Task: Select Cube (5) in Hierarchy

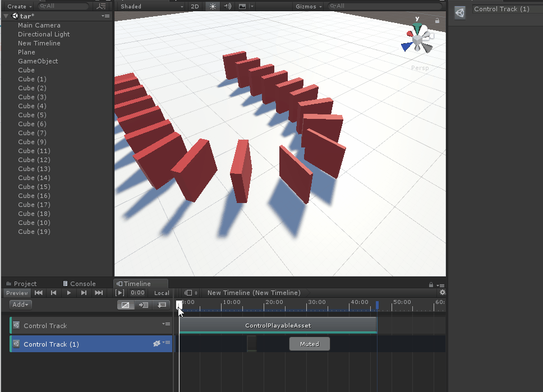Action: point(32,115)
